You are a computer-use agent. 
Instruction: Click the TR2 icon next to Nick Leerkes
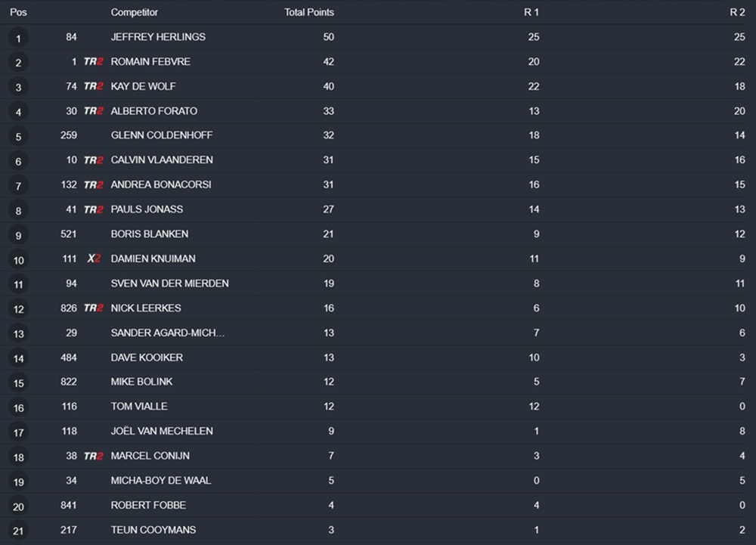[93, 308]
